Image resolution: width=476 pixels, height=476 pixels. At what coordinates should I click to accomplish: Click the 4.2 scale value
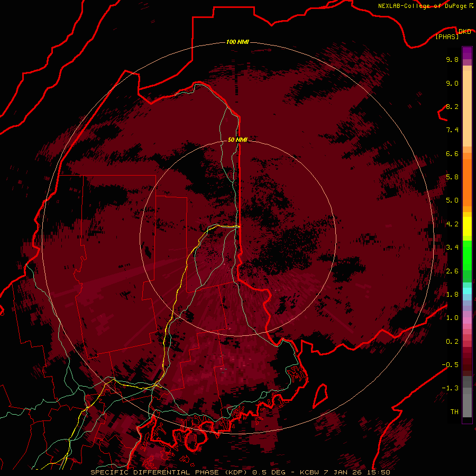(x=452, y=224)
